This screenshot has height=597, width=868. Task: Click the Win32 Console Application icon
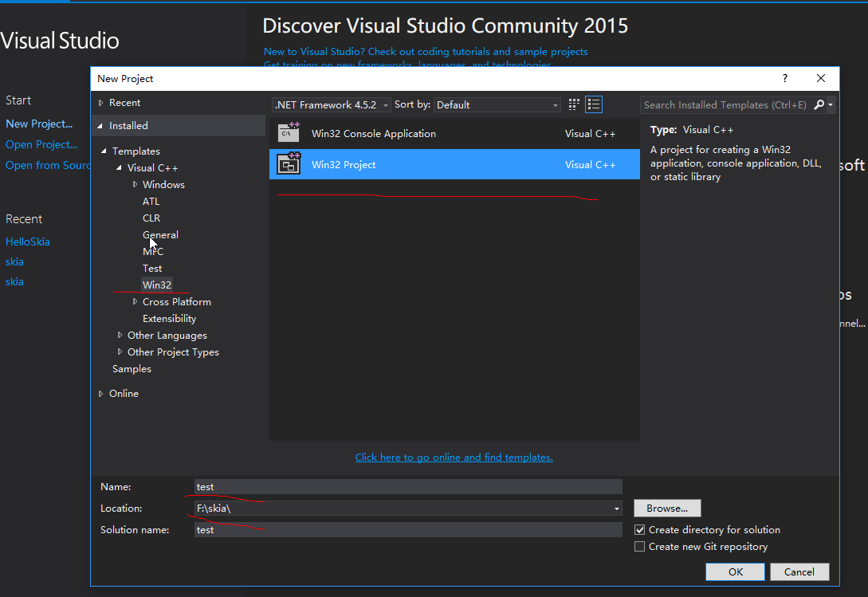[x=289, y=133]
